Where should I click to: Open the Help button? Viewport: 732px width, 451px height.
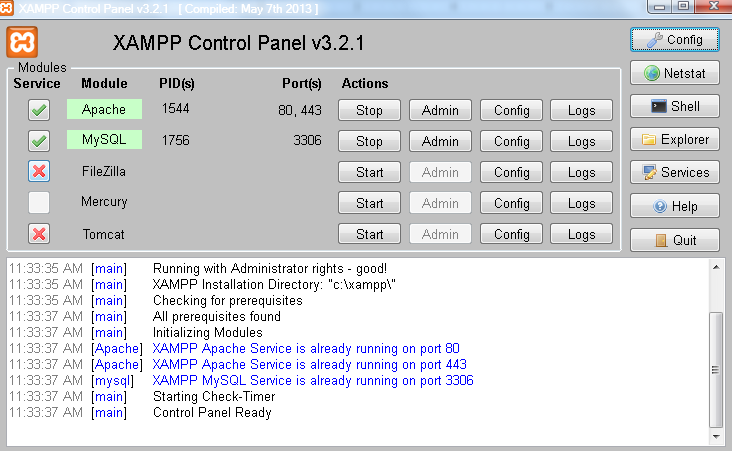pos(675,206)
